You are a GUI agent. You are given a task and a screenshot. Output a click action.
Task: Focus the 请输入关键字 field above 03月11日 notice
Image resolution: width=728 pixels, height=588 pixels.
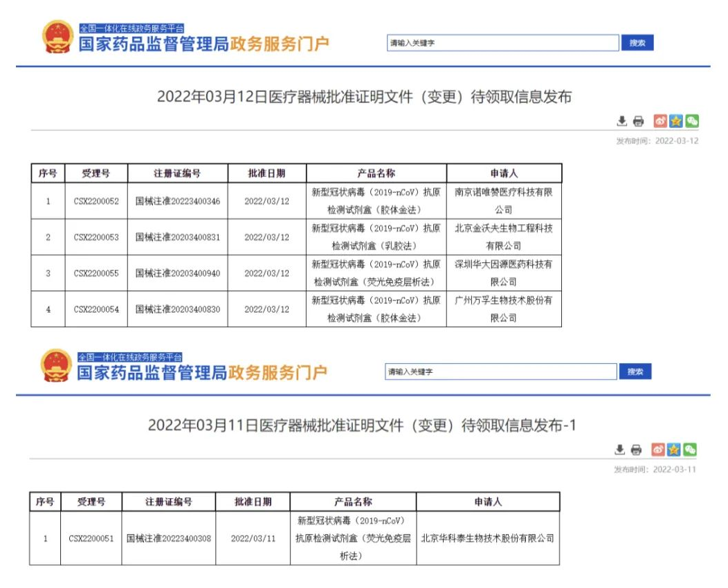500,372
